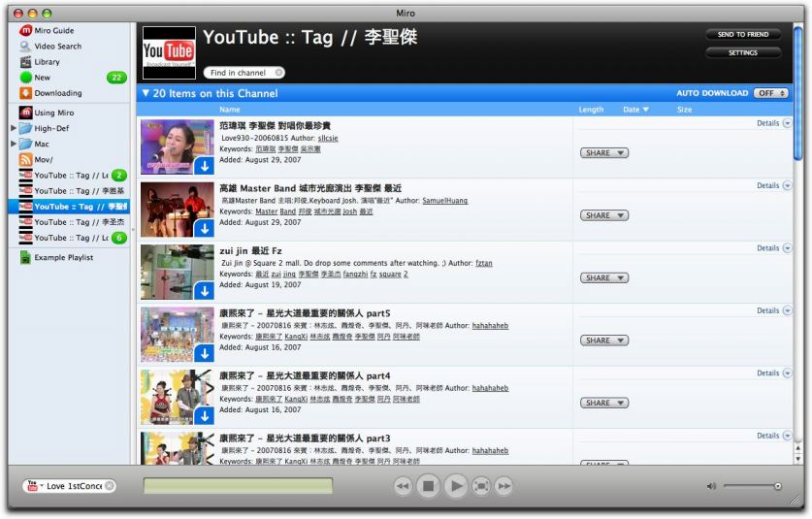Show New videos list
812x519 pixels.
coord(42,78)
